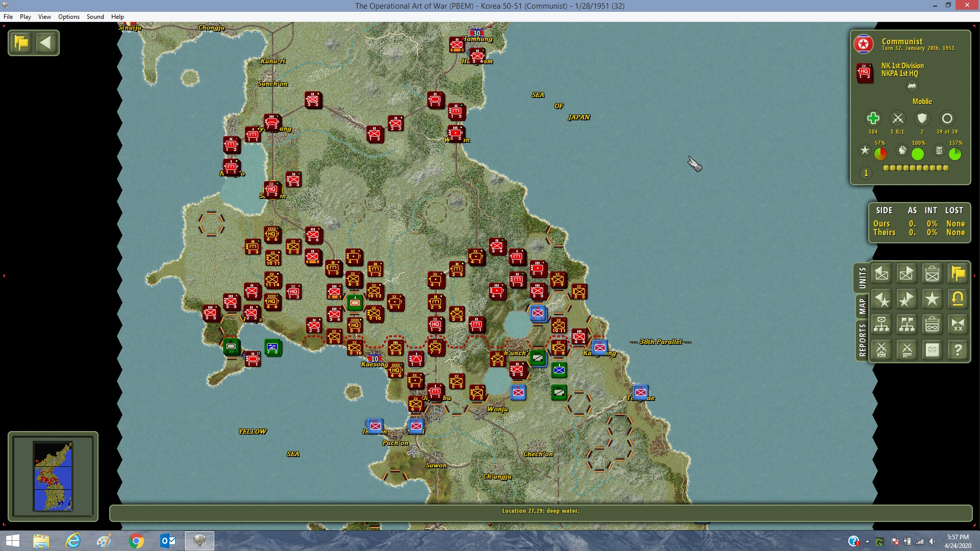Open the Play menu
The height and width of the screenshot is (551, 980).
coord(26,17)
